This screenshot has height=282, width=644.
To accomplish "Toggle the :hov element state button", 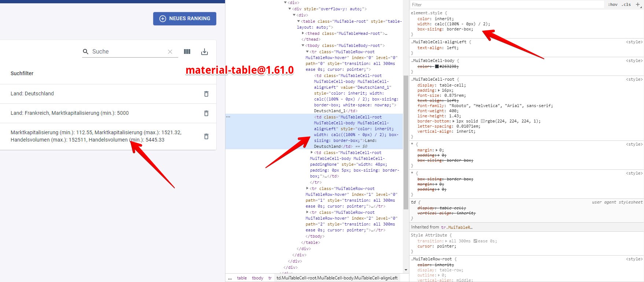I will point(612,5).
